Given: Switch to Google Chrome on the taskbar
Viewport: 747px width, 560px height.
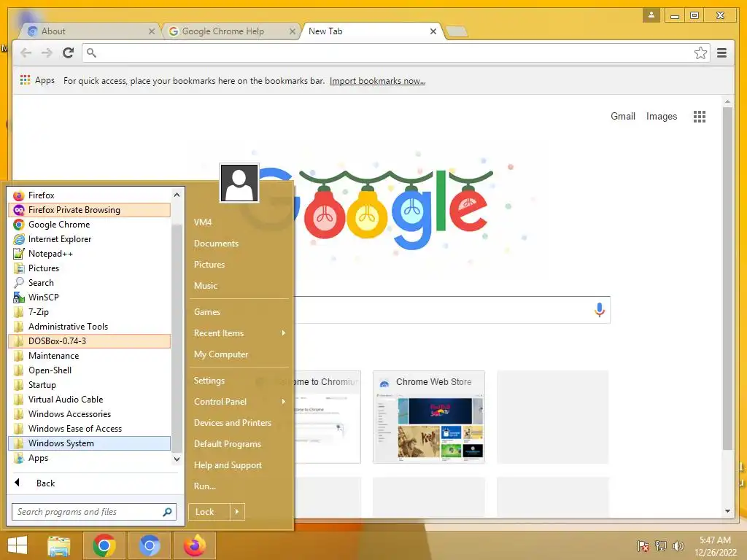Looking at the screenshot, I should pyautogui.click(x=104, y=545).
